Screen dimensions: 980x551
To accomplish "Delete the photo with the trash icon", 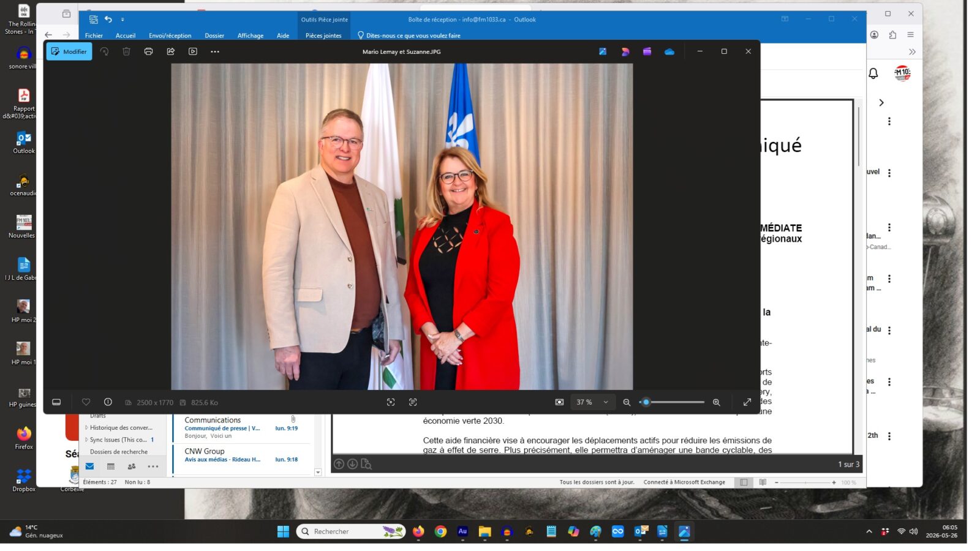I will coord(126,51).
